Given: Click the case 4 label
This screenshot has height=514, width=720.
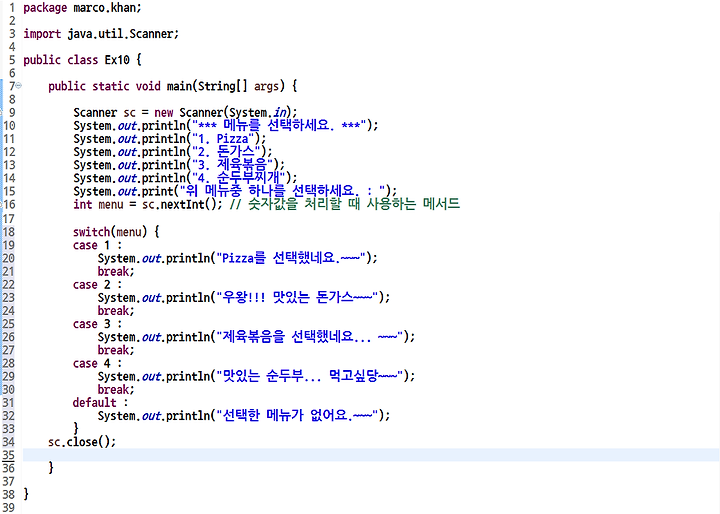Looking at the screenshot, I should point(97,364).
